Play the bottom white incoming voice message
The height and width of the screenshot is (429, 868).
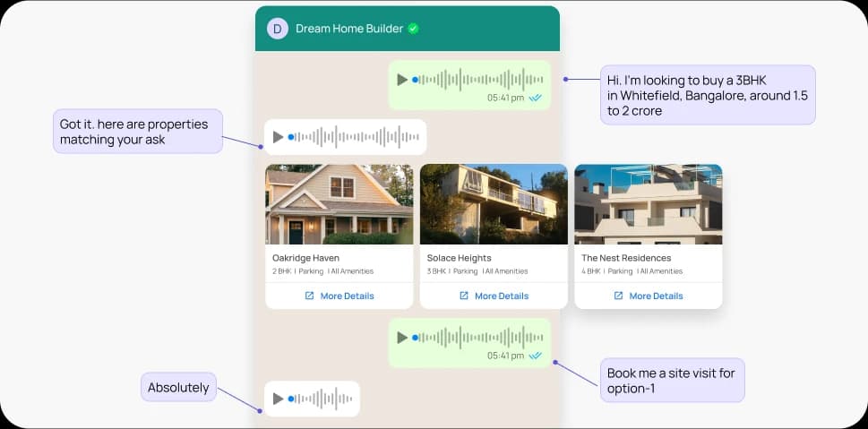pyautogui.click(x=279, y=399)
